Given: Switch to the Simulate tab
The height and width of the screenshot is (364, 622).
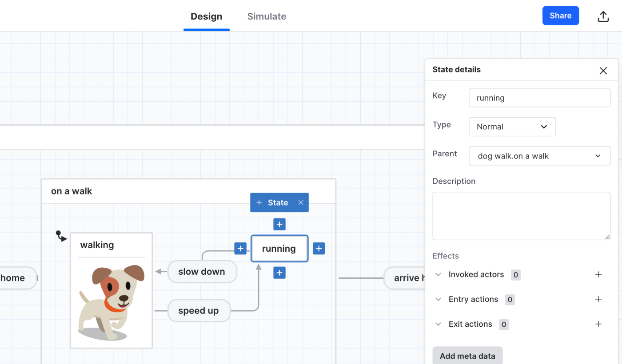Looking at the screenshot, I should 267,16.
